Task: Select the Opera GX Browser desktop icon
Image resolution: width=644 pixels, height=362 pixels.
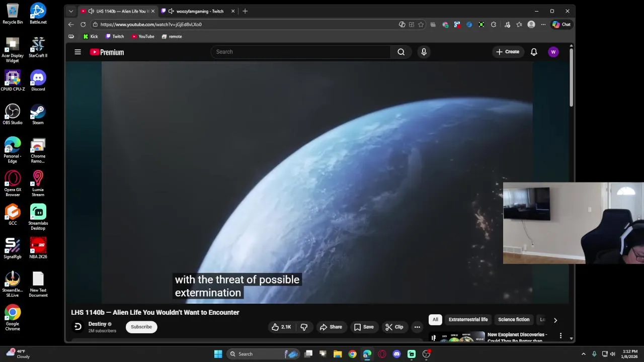Action: click(x=13, y=184)
